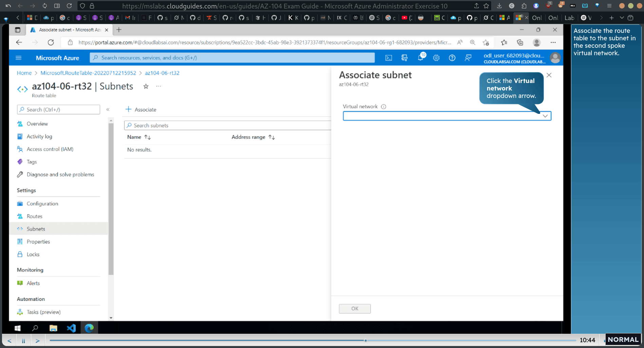Open Cloud Shell icon in Azure header
The image size is (644, 348).
(x=389, y=58)
